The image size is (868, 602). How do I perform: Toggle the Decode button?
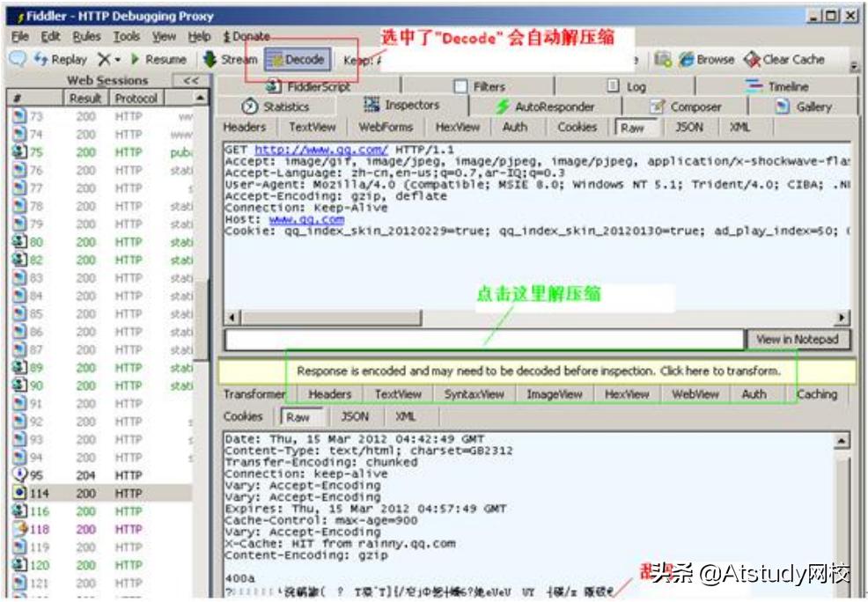click(x=298, y=59)
